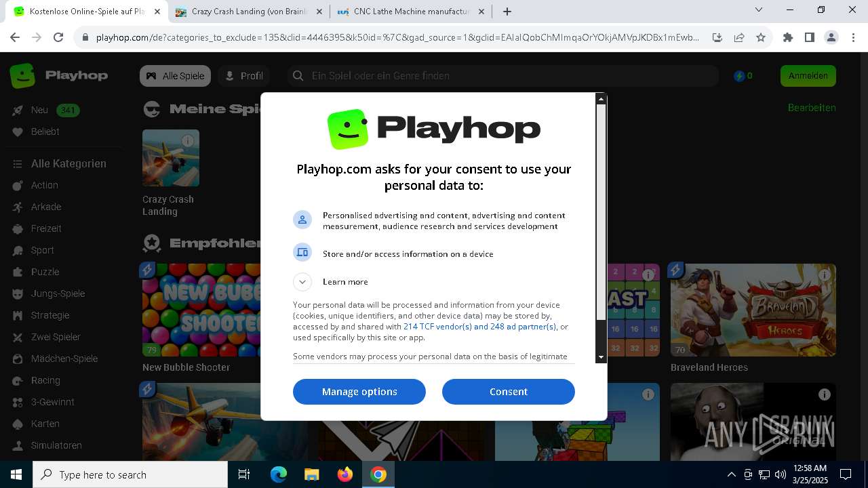Image resolution: width=868 pixels, height=488 pixels.
Task: Bookmark this page with star icon
Action: click(x=761, y=38)
